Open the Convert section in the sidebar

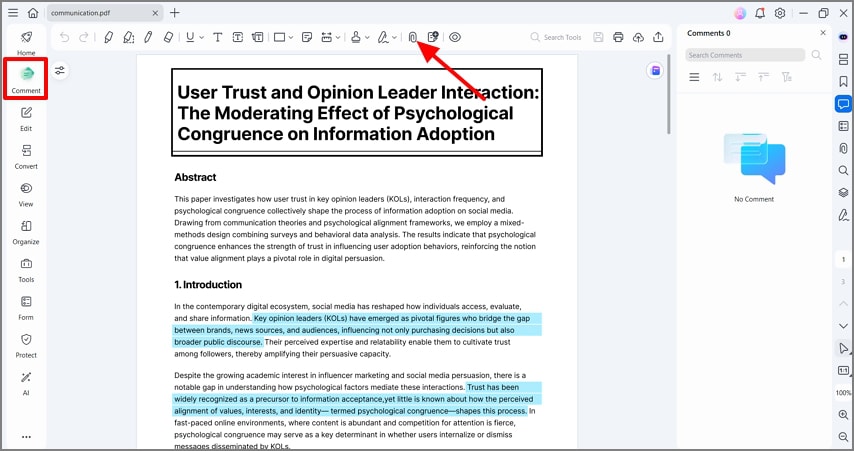26,157
